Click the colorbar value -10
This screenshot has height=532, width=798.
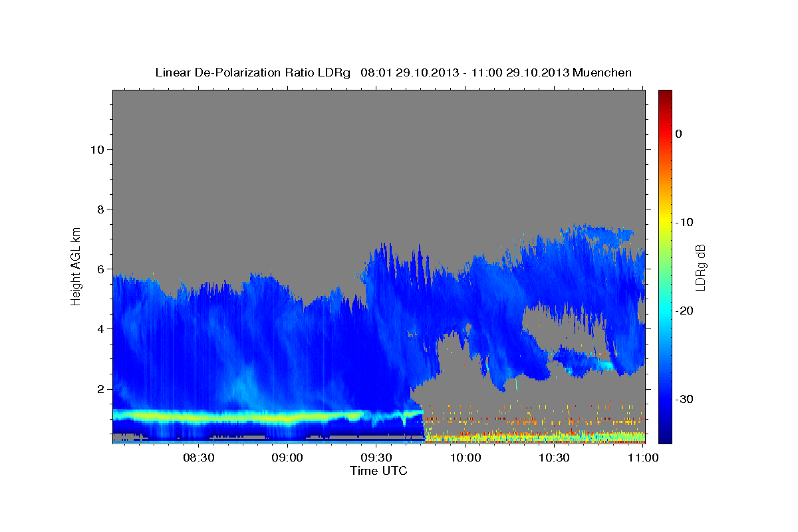click(685, 222)
